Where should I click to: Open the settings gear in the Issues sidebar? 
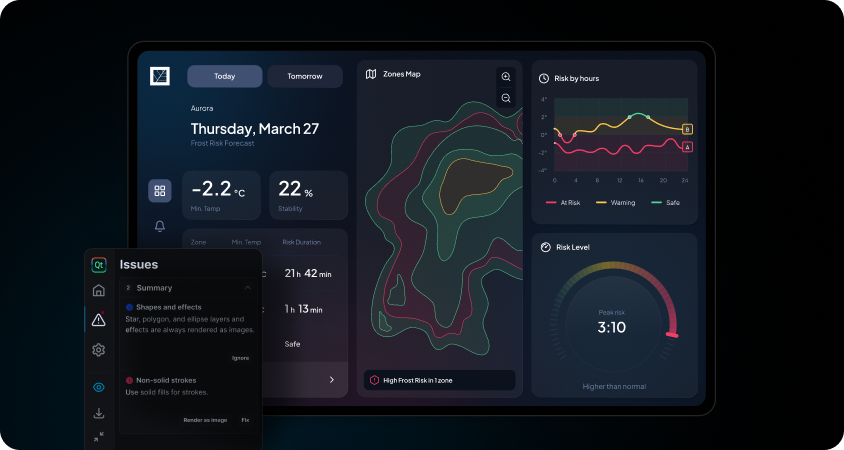click(99, 350)
